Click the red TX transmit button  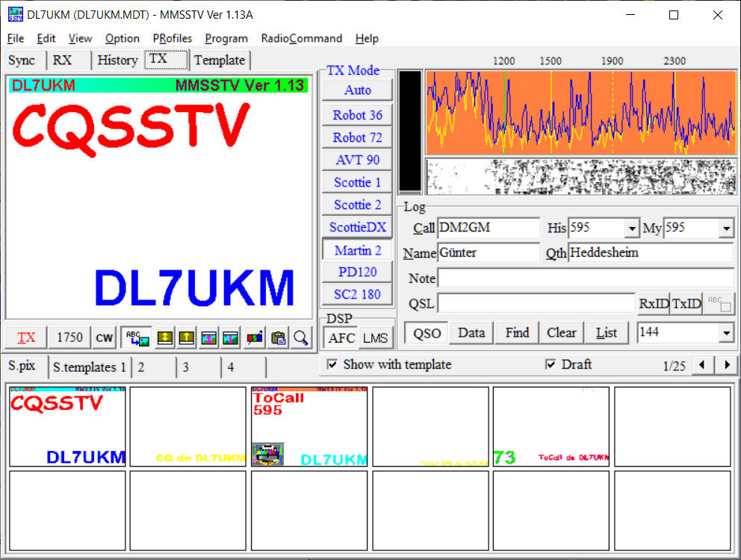click(26, 337)
